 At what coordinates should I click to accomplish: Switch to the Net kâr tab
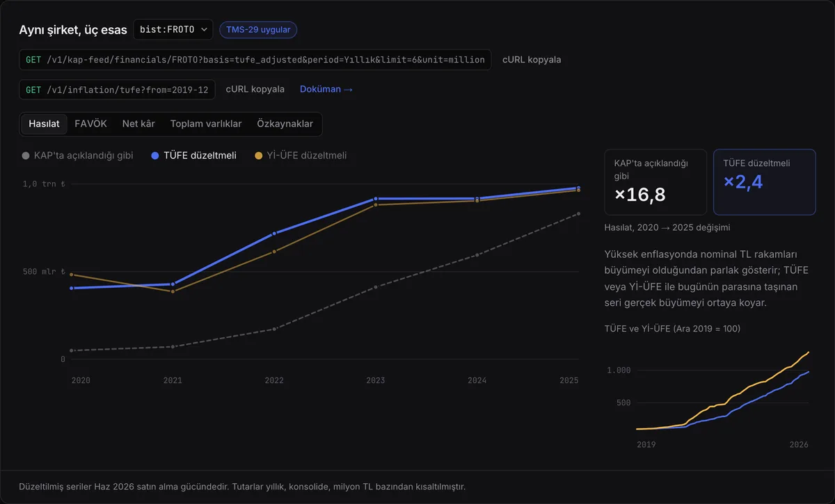pyautogui.click(x=138, y=124)
